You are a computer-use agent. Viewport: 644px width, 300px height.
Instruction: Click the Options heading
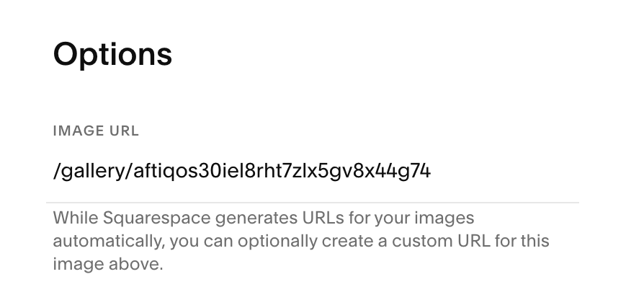pyautogui.click(x=112, y=54)
